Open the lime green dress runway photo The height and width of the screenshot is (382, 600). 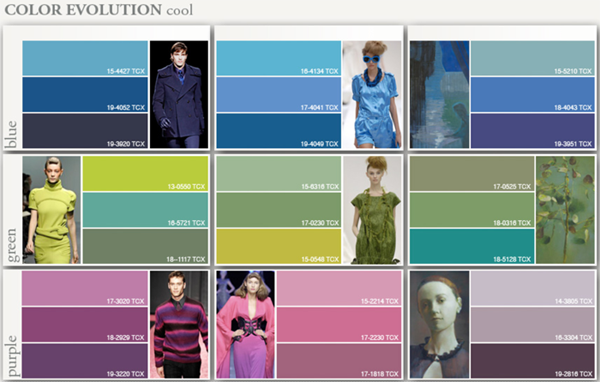click(52, 210)
